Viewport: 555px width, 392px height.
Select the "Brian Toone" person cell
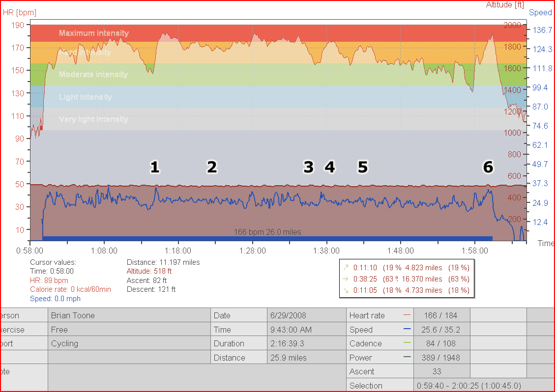[129, 315]
